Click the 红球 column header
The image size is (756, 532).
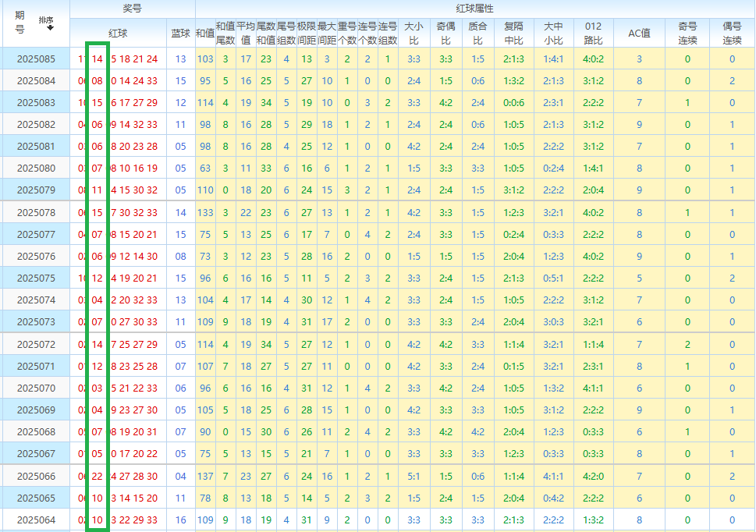(118, 34)
